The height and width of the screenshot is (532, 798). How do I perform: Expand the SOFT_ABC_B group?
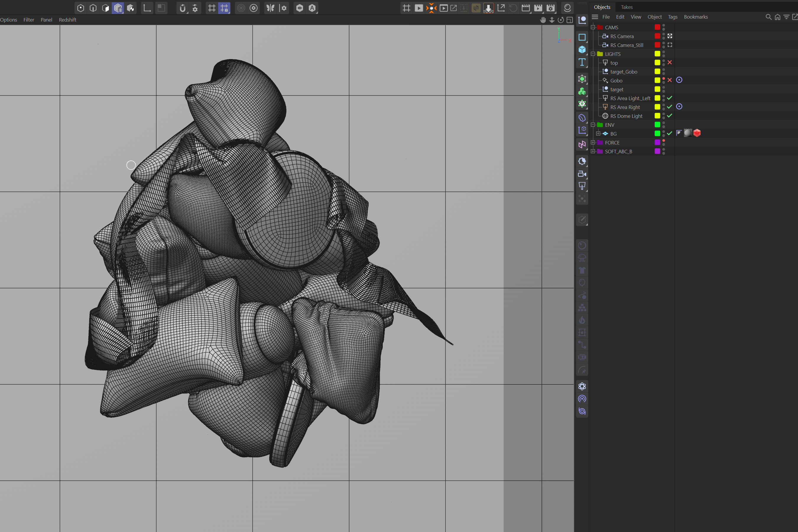pyautogui.click(x=593, y=151)
